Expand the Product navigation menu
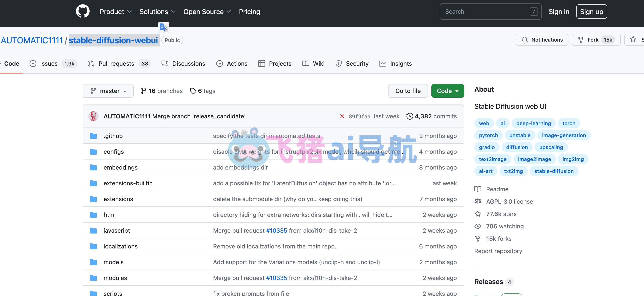 tap(115, 12)
